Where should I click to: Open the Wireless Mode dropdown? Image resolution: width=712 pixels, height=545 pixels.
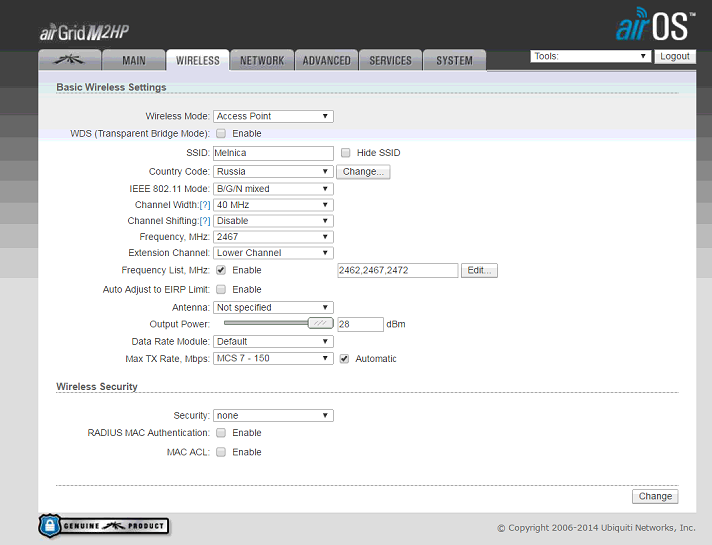(273, 116)
